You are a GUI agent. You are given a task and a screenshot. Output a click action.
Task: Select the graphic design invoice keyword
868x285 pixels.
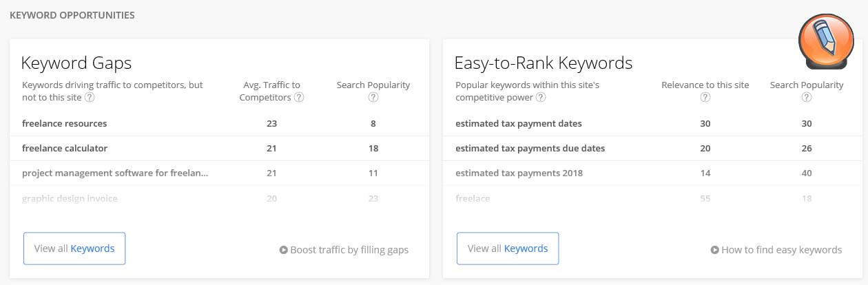pyautogui.click(x=70, y=199)
